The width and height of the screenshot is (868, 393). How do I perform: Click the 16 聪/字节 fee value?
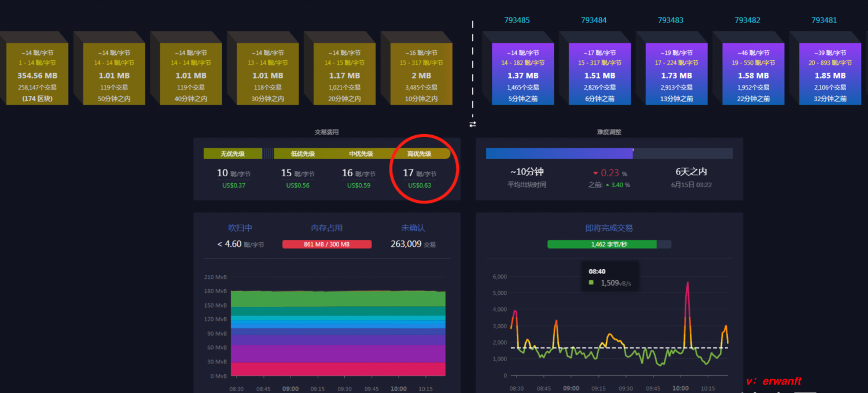(x=359, y=173)
